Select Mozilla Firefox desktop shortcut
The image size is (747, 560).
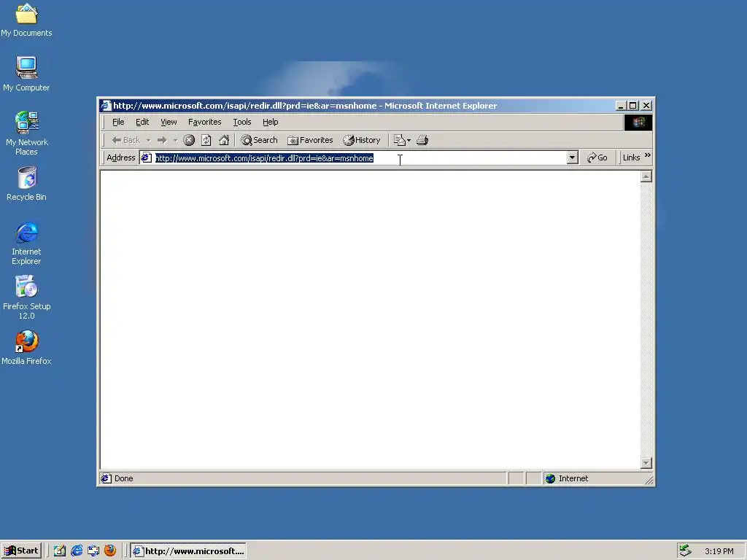(26, 348)
